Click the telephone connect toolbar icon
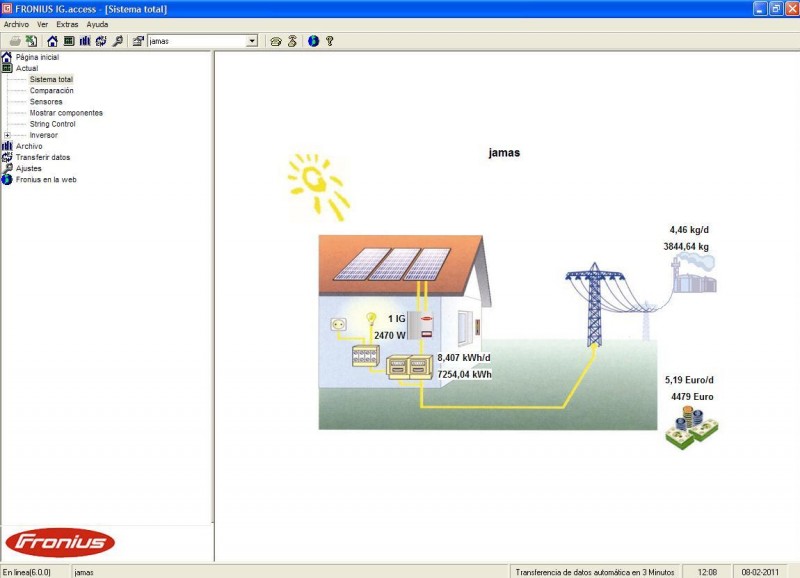 click(x=276, y=41)
